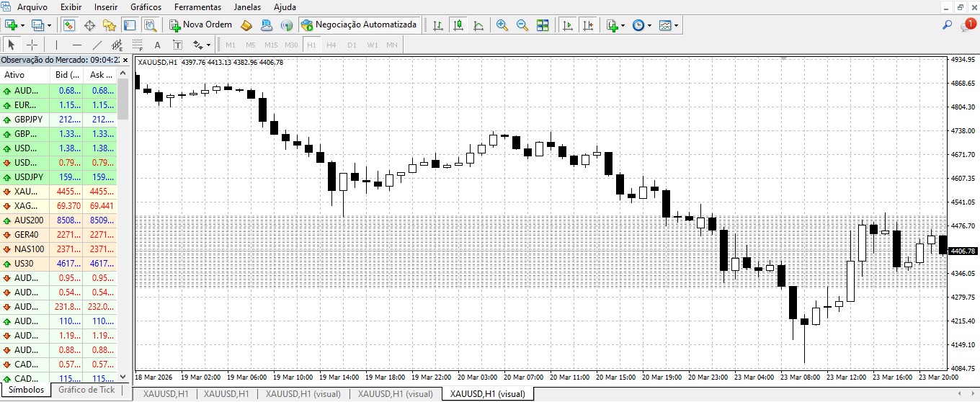Click the cloud hosting icon in the toolbar
Screen dimensions: 980x402
pos(267,25)
